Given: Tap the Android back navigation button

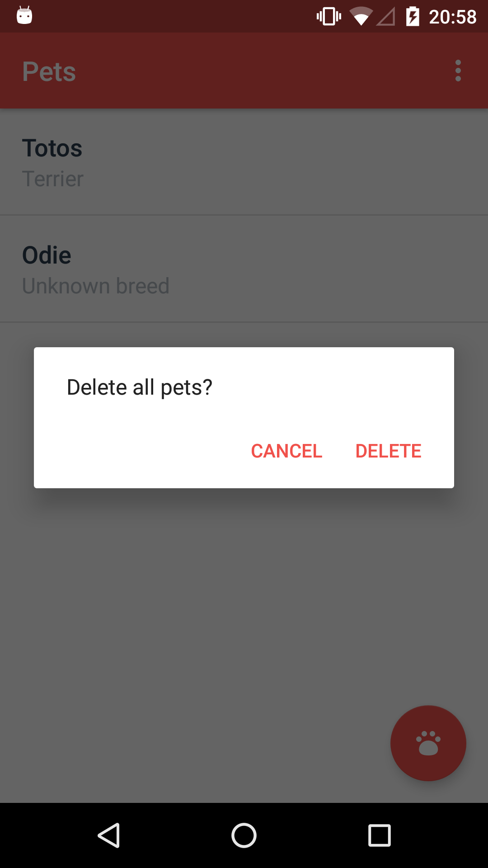Looking at the screenshot, I should pos(108,835).
